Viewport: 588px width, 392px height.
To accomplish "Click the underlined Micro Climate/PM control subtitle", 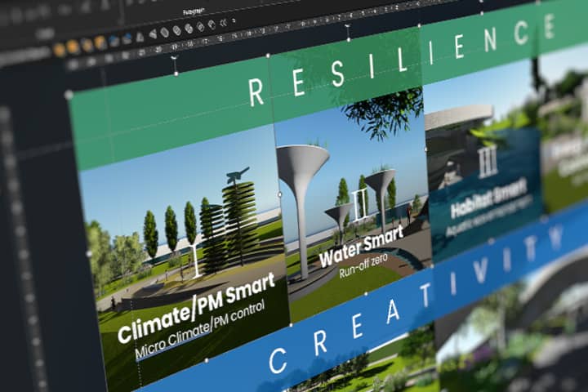I will pyautogui.click(x=200, y=330).
